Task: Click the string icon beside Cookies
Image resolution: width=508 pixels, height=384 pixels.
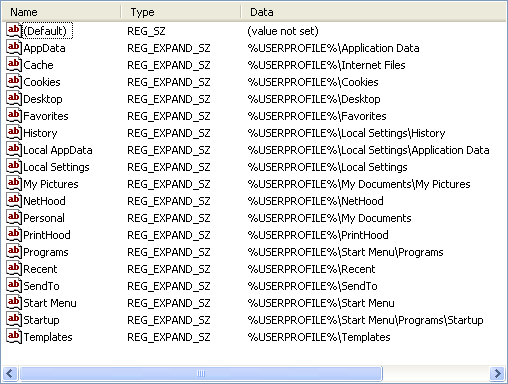Action: (14, 81)
